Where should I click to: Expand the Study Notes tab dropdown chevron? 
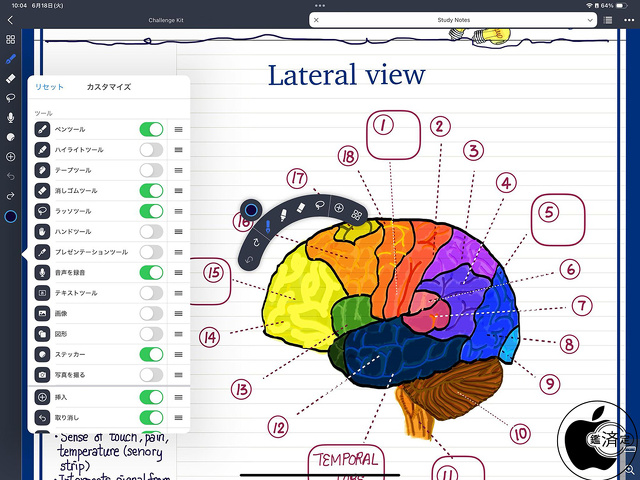tap(588, 20)
